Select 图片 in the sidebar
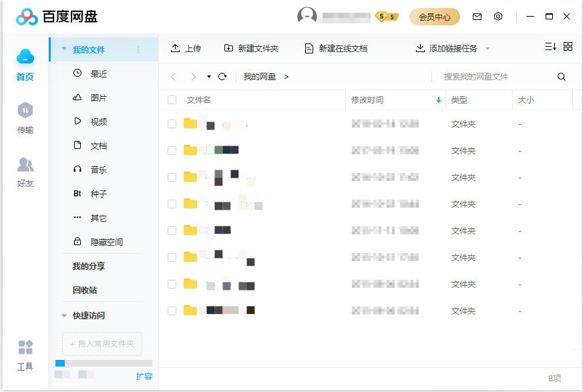 pyautogui.click(x=98, y=98)
